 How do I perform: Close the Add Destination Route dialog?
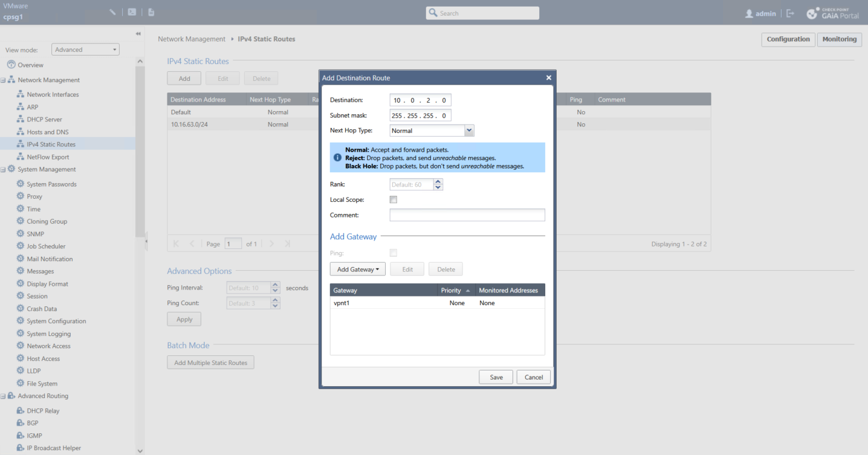point(548,78)
